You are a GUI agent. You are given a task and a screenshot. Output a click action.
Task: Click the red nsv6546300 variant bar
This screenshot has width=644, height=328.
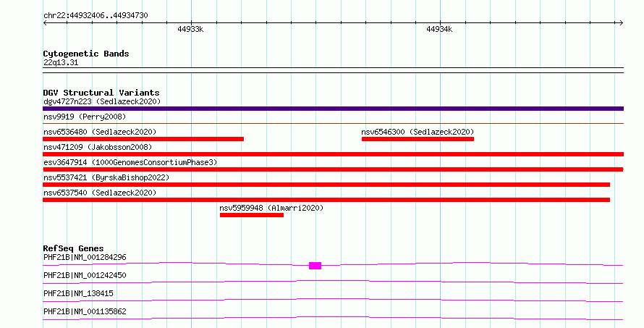(x=418, y=139)
